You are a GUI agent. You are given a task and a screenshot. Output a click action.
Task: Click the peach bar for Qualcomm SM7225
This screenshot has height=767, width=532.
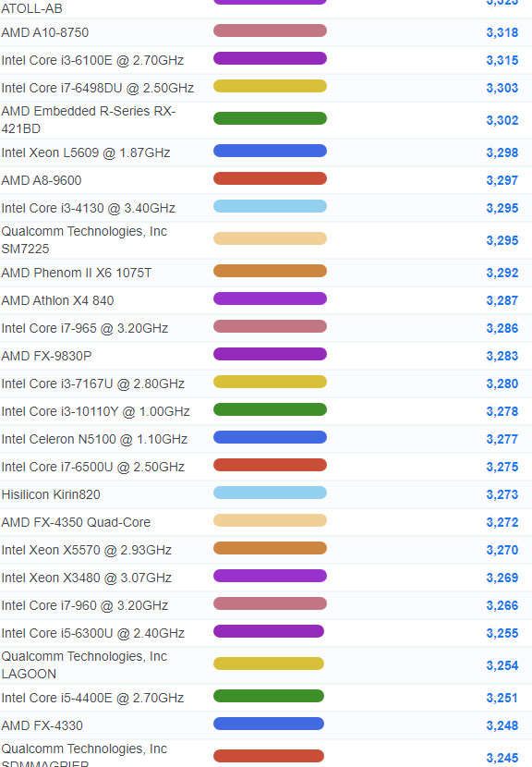tap(270, 238)
